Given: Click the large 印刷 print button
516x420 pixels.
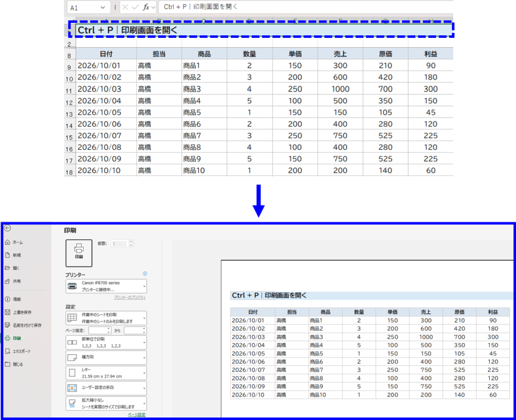Looking at the screenshot, I should 79,253.
